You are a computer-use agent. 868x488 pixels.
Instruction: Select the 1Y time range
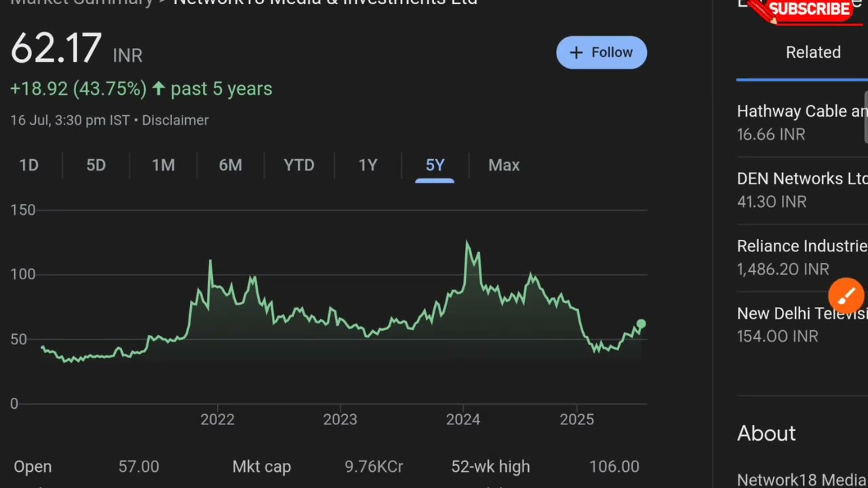tap(368, 165)
